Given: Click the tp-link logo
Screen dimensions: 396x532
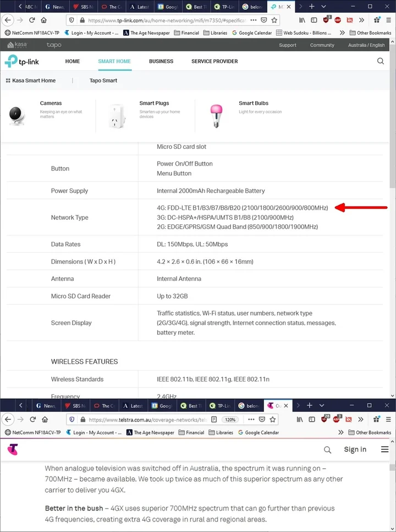Looking at the screenshot, I should (x=22, y=61).
